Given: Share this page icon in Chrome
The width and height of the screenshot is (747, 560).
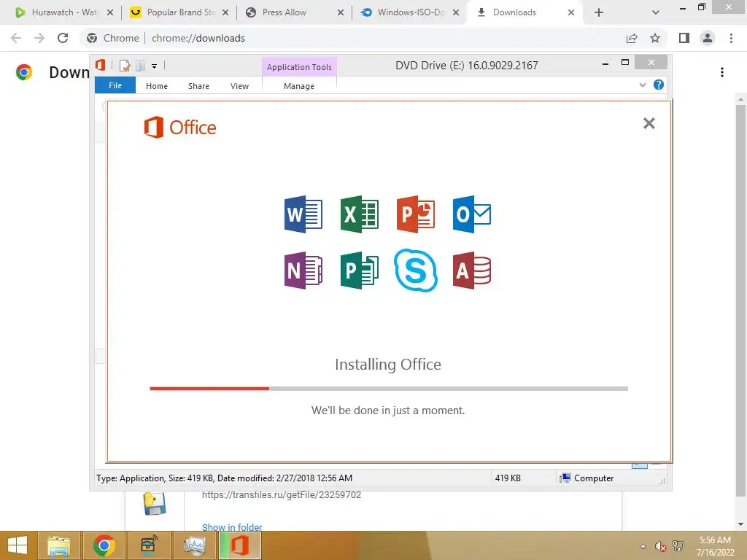Looking at the screenshot, I should 632,38.
